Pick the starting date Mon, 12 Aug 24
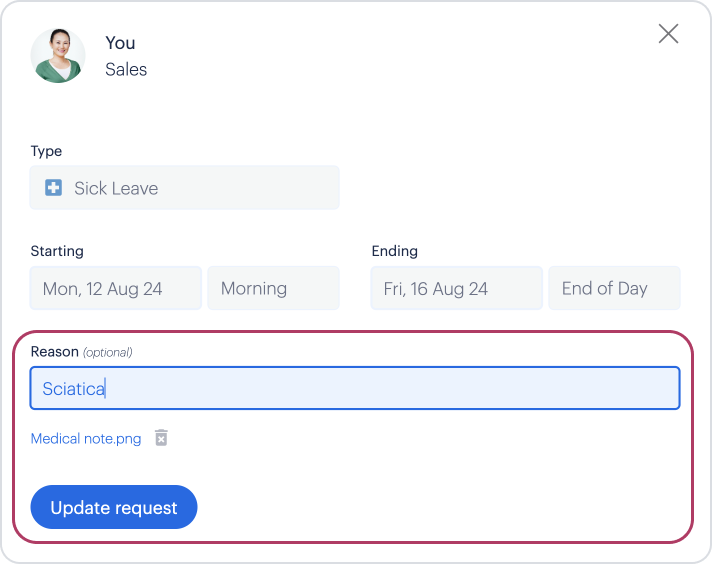 click(116, 288)
